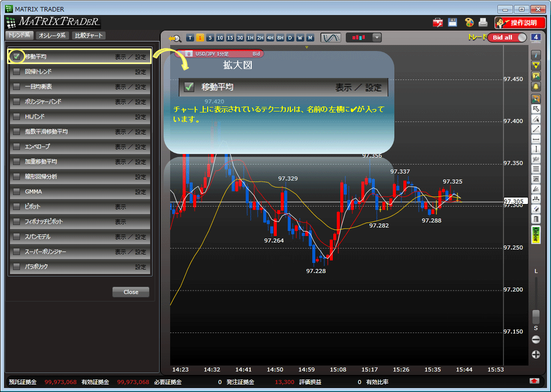551x392 pixels.
Task: Click 設定 for パラボリック row
Action: point(141,267)
